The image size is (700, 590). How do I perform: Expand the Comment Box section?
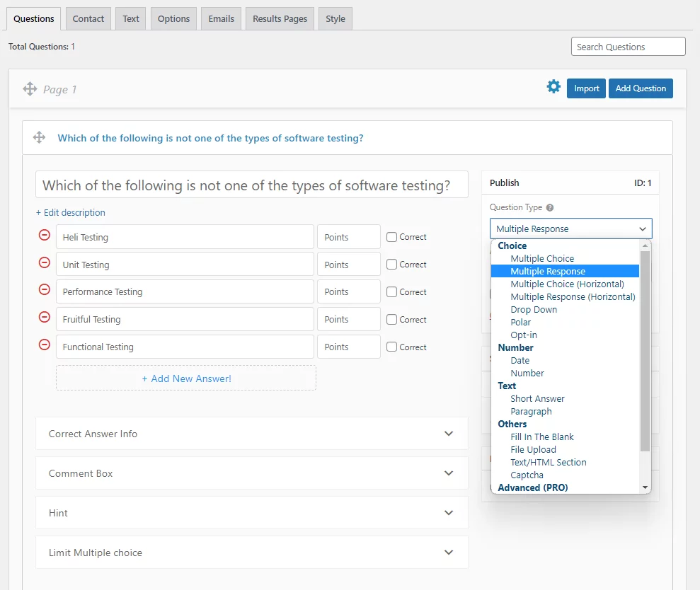click(252, 473)
